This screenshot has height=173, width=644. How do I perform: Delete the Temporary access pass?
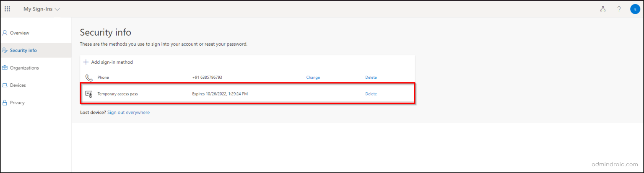click(x=371, y=94)
